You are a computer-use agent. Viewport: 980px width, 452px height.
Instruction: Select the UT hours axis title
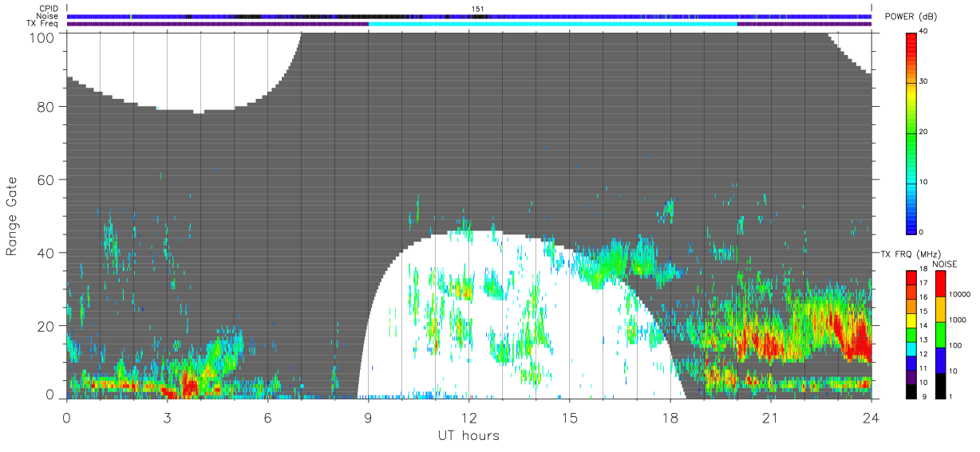pyautogui.click(x=468, y=435)
